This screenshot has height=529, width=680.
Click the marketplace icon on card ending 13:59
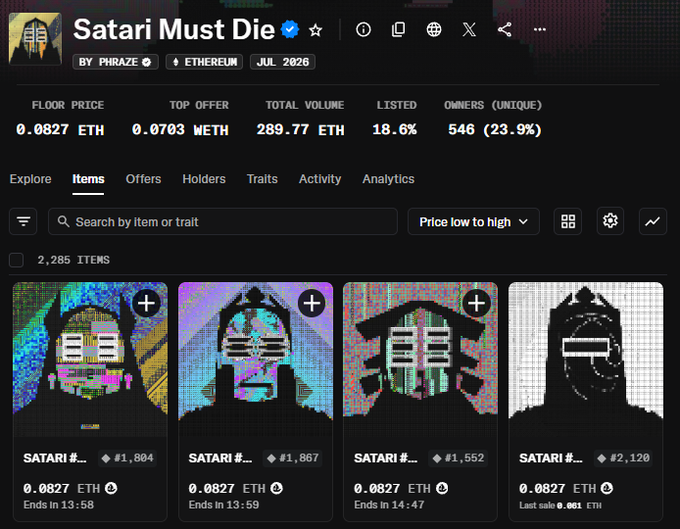click(x=276, y=488)
